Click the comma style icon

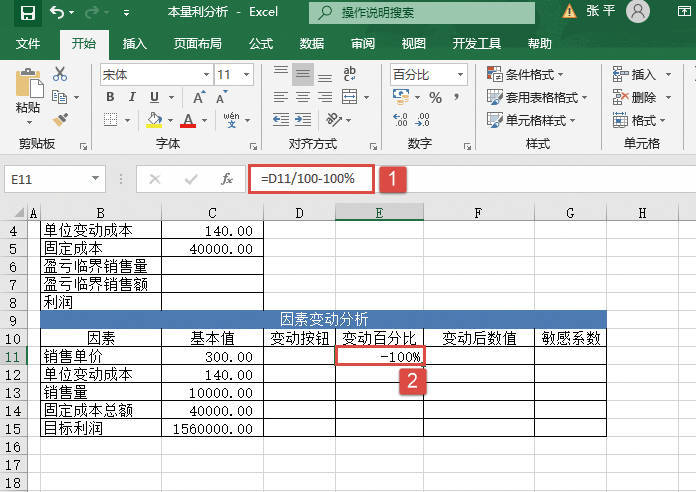point(457,96)
